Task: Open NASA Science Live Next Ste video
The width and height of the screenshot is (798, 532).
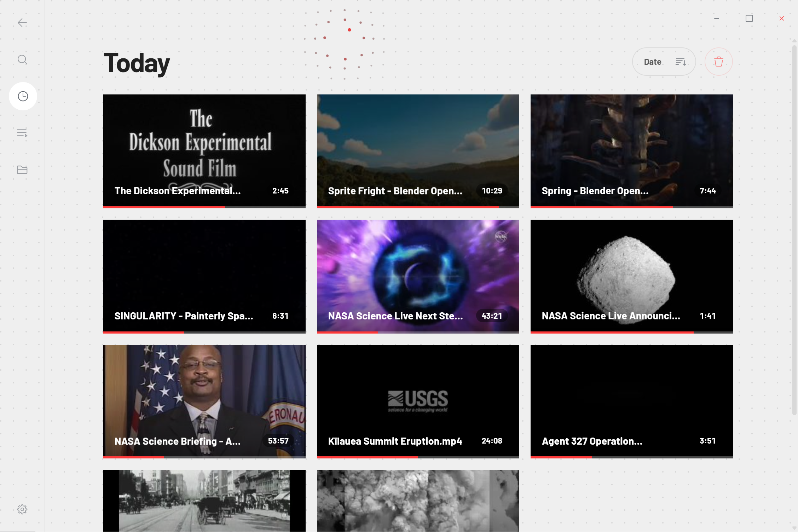Action: tap(418, 276)
